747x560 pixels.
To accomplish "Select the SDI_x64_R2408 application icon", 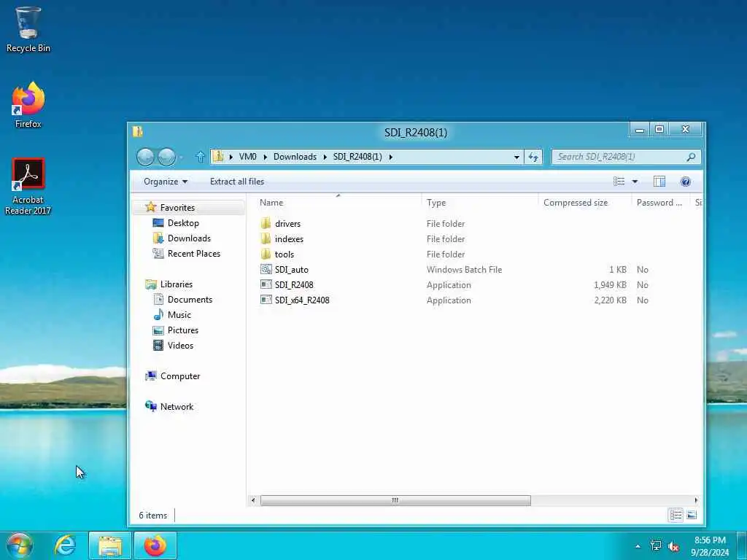I will point(266,300).
